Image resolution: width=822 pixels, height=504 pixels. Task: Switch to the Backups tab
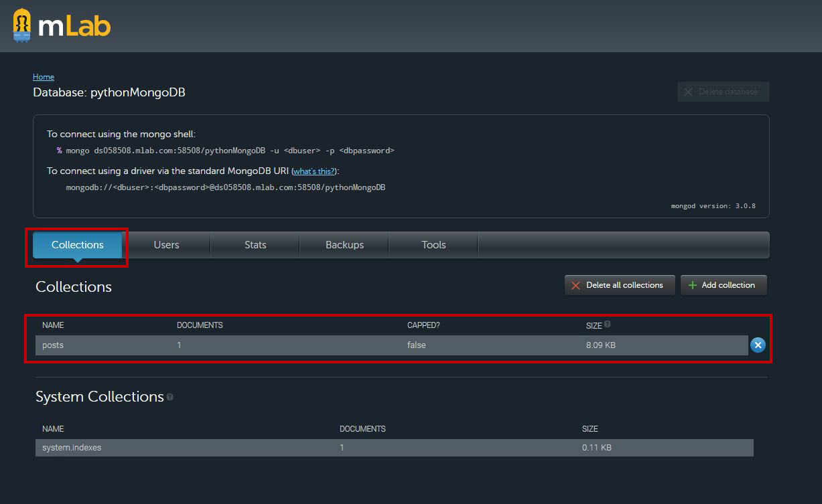point(344,245)
